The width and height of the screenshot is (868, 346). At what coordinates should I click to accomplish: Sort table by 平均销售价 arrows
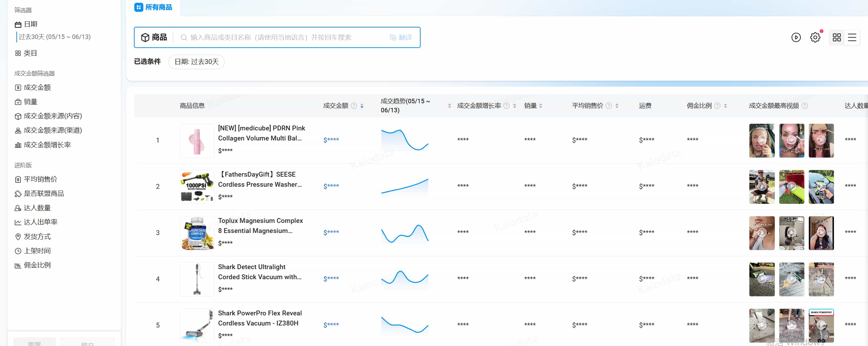617,106
